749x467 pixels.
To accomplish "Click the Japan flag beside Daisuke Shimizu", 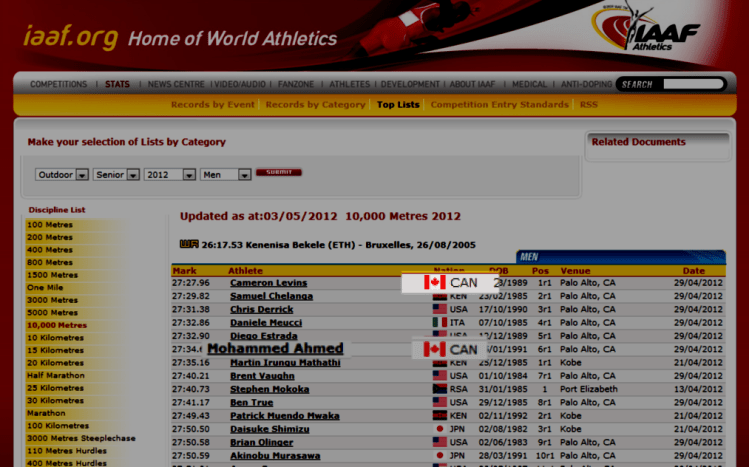I will tap(439, 428).
